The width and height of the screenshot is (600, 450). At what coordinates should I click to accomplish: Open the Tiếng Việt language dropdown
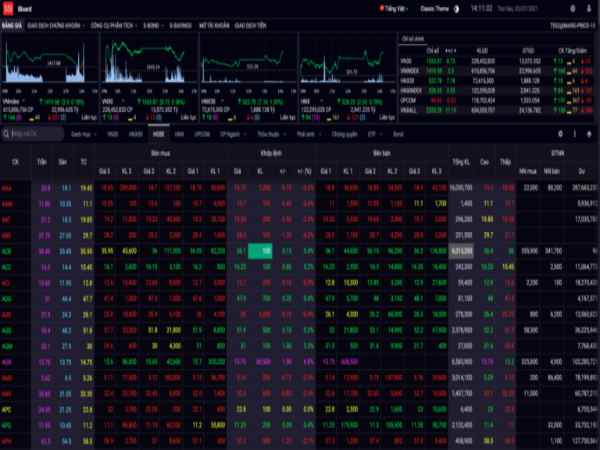coord(396,8)
